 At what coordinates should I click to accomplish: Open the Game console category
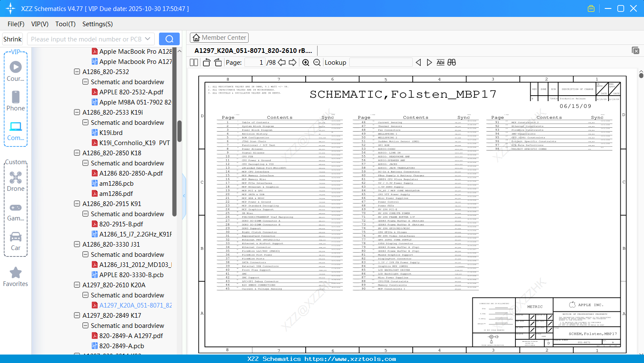[16, 212]
